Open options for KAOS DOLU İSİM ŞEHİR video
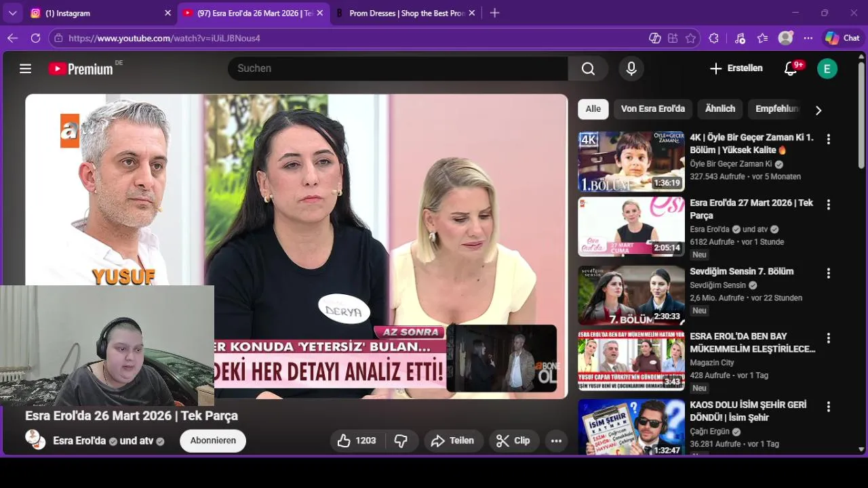868x488 pixels. (x=828, y=407)
